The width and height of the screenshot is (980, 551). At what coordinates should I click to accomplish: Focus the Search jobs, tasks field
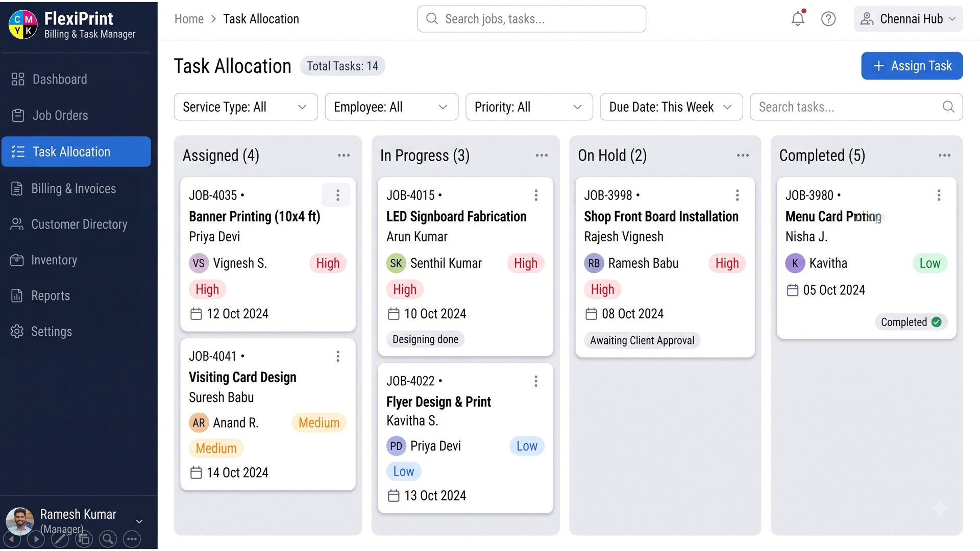pos(531,19)
